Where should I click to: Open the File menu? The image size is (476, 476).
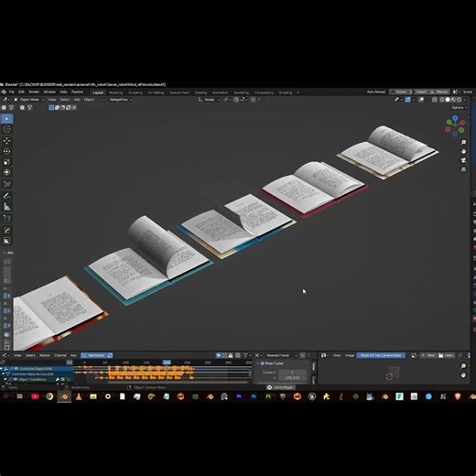[x=12, y=92]
